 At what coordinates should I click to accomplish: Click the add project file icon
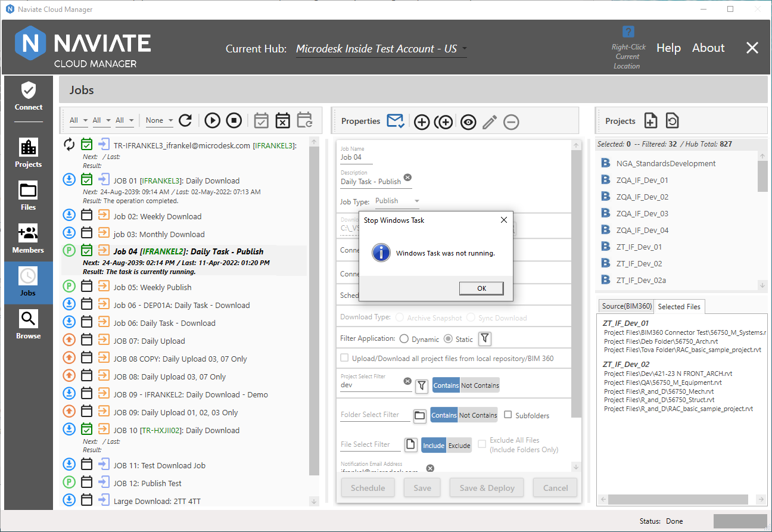click(x=651, y=121)
